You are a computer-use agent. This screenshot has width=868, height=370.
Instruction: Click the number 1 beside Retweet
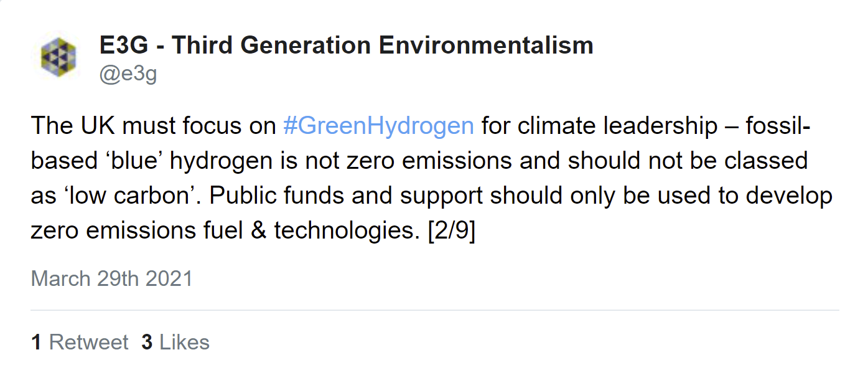point(37,342)
